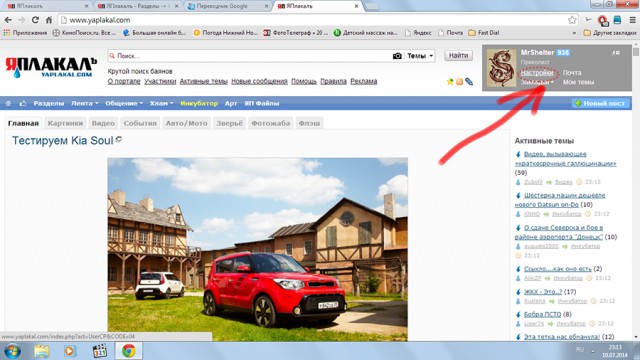
Task: Open the Тестируем Kia Soul post title
Action: [62, 140]
